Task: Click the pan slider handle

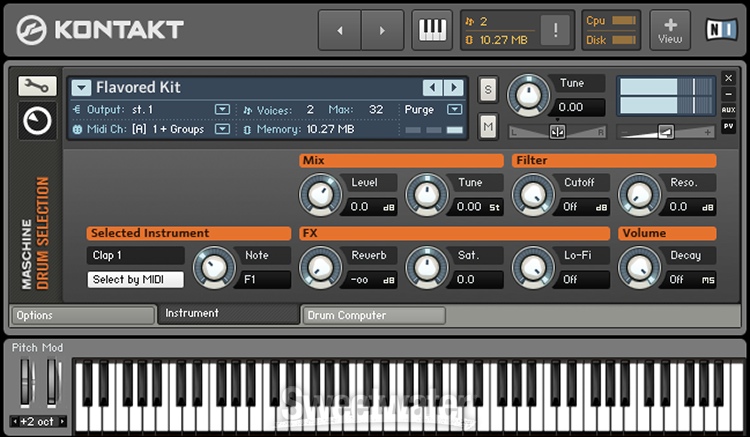Action: 557,131
